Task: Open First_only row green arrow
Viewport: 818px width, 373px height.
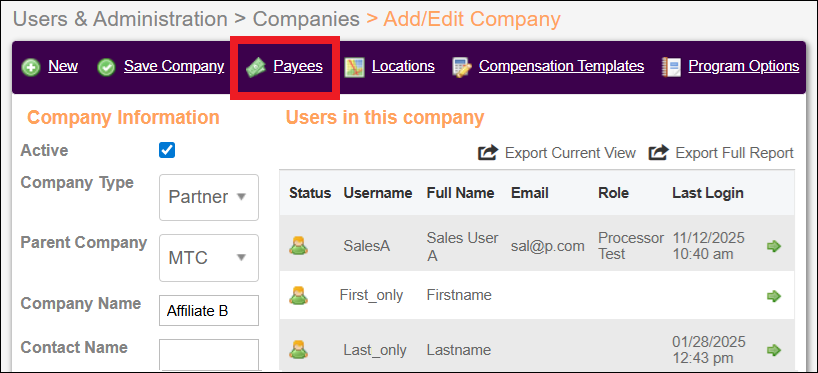Action: click(x=774, y=296)
